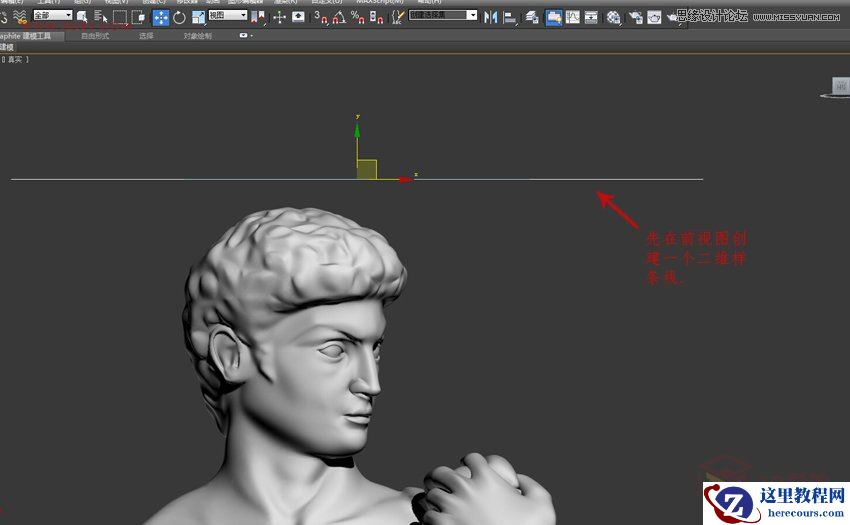Toggle Angle Snap on toolbar

coord(338,17)
